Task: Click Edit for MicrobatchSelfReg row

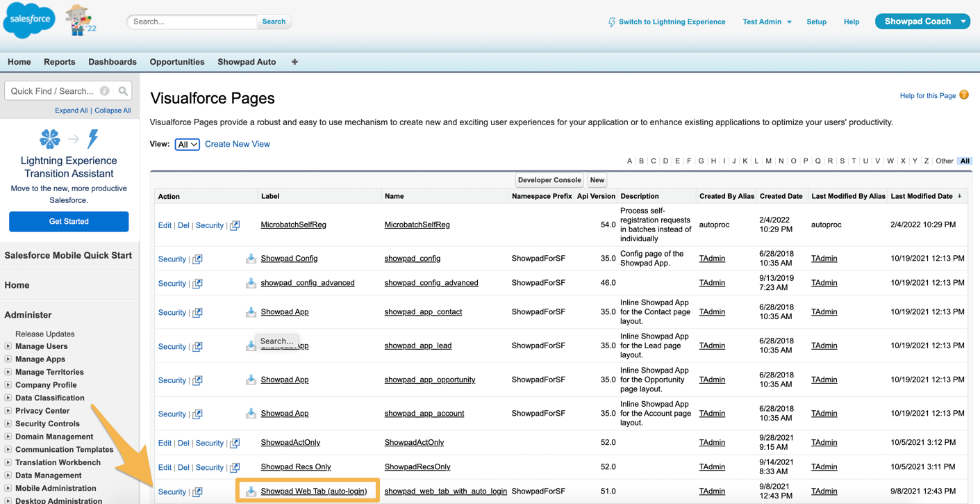Action: pyautogui.click(x=165, y=225)
